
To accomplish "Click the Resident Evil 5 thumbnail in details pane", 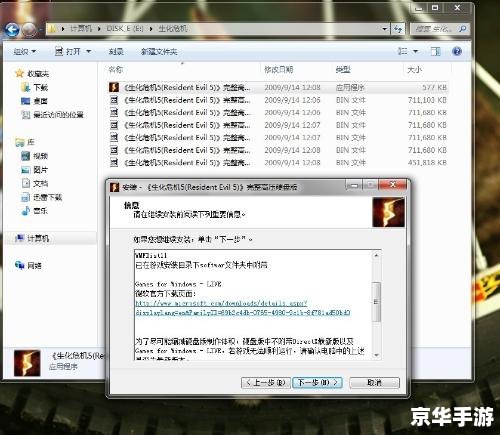I will [x=27, y=363].
